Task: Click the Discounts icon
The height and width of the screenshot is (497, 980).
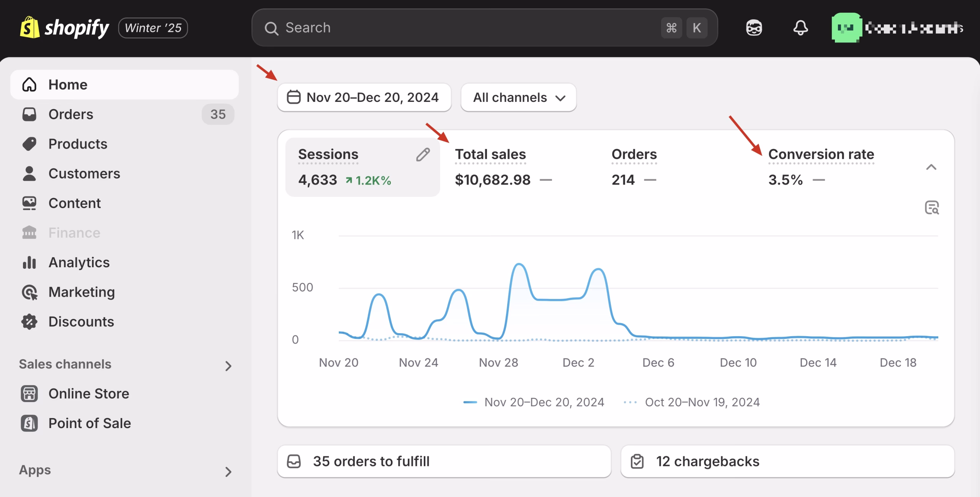Action: pos(29,322)
